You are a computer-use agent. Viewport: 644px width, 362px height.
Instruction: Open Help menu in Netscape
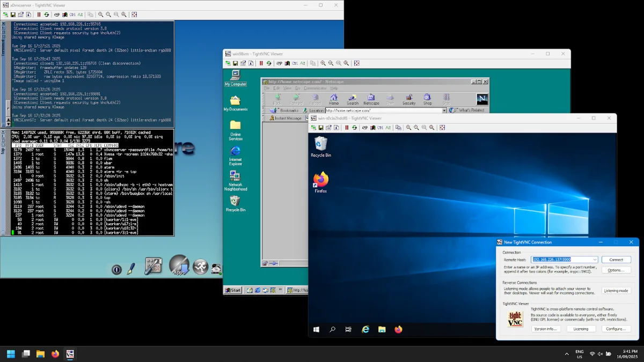334,88
